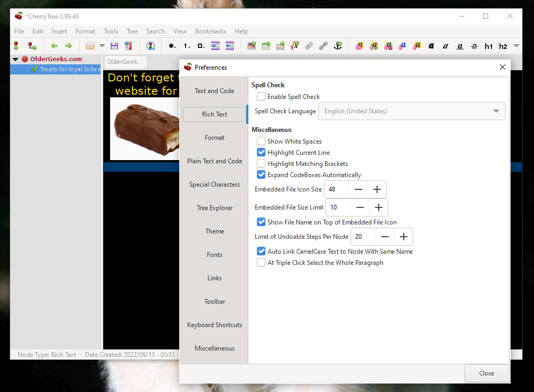Open Spell Check Language dropdown

click(412, 111)
